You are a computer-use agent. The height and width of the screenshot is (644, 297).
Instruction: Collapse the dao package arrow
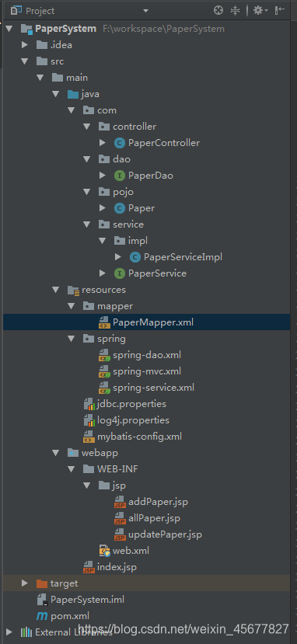tap(87, 159)
